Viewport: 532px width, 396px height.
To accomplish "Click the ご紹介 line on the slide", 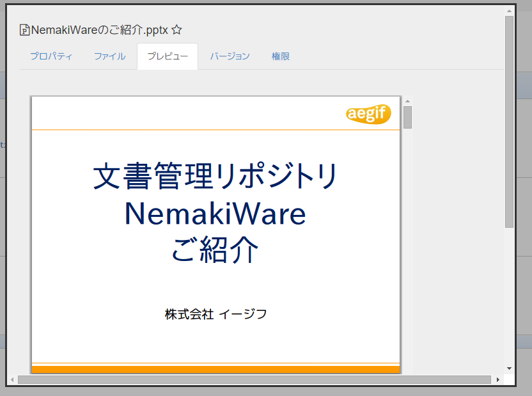I will tap(215, 249).
